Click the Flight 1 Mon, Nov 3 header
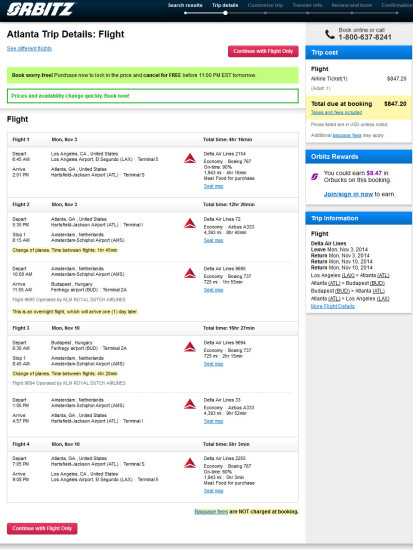Screen dimensions: 413x550 [x=153, y=140]
